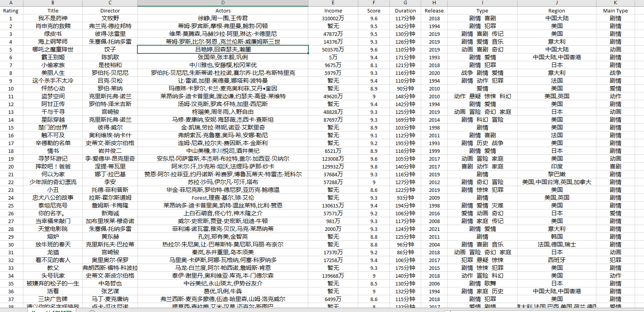Select income cell '310002万'
Screen dimensions: 644x312
click(333, 18)
